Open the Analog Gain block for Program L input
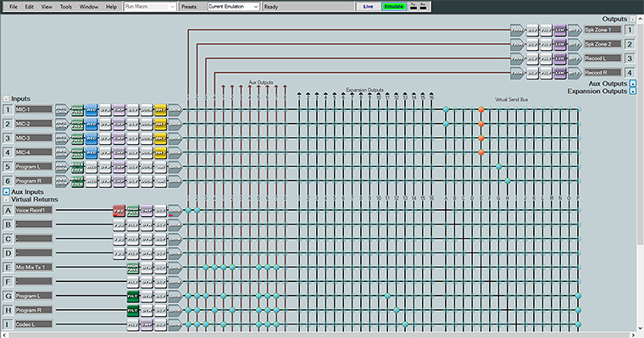The height and width of the screenshot is (338, 644). (x=61, y=167)
